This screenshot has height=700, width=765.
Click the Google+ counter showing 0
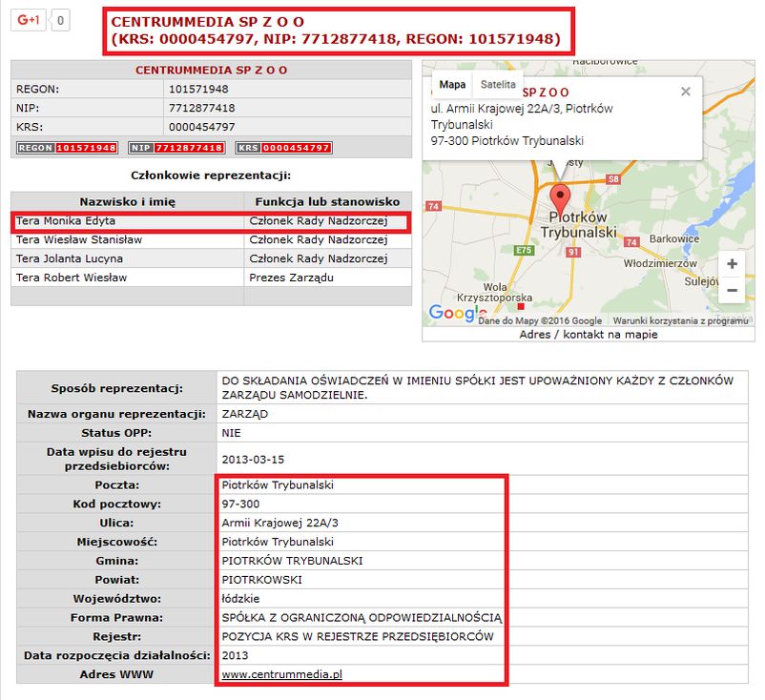click(x=60, y=20)
